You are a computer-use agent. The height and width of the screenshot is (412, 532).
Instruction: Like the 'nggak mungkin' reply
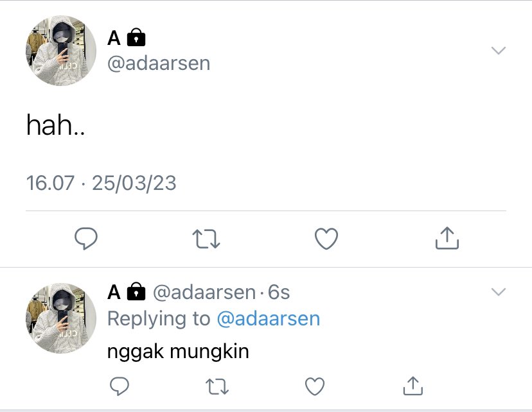[x=315, y=386]
